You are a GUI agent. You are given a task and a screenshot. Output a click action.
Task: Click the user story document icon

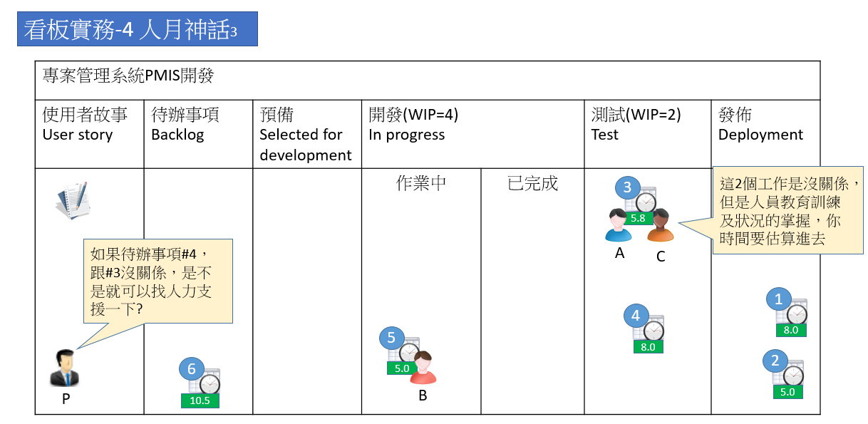pyautogui.click(x=73, y=200)
